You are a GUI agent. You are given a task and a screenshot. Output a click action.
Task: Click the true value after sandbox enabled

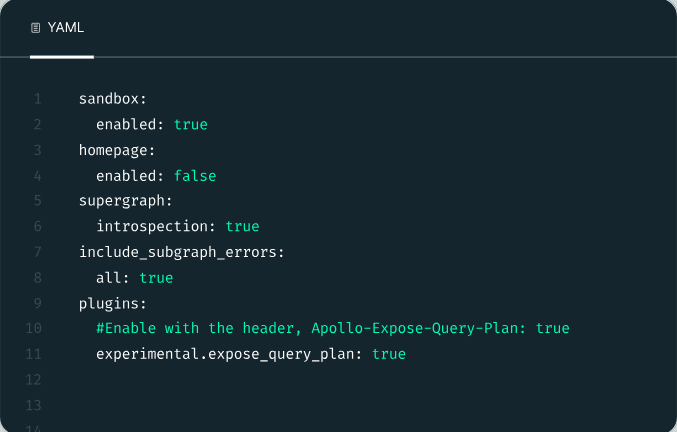pos(190,125)
